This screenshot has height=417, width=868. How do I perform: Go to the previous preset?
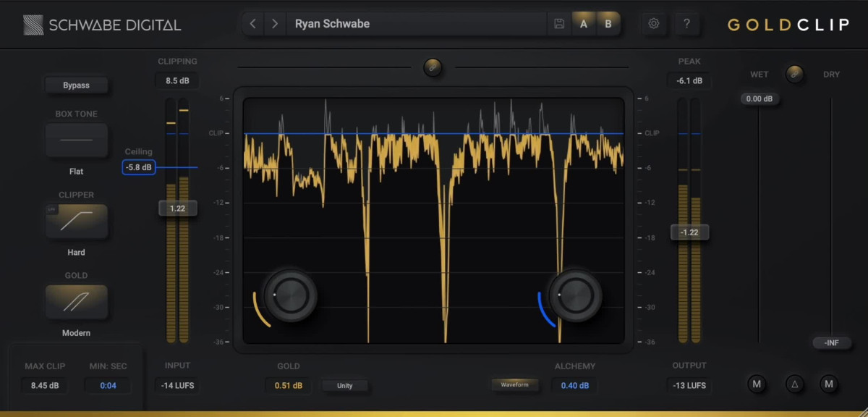click(x=253, y=24)
